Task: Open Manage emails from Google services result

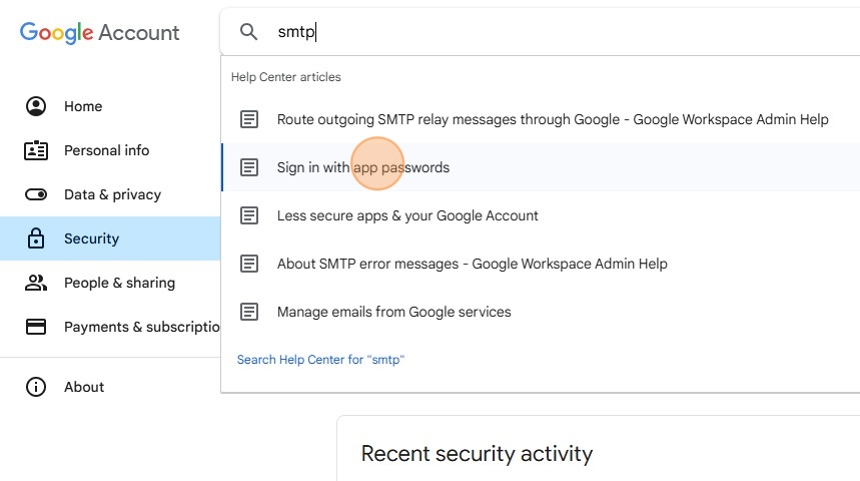Action: click(394, 311)
